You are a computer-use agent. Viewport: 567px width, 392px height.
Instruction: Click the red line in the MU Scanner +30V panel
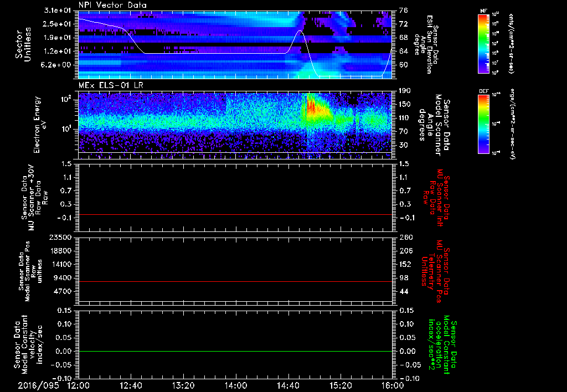click(x=235, y=214)
